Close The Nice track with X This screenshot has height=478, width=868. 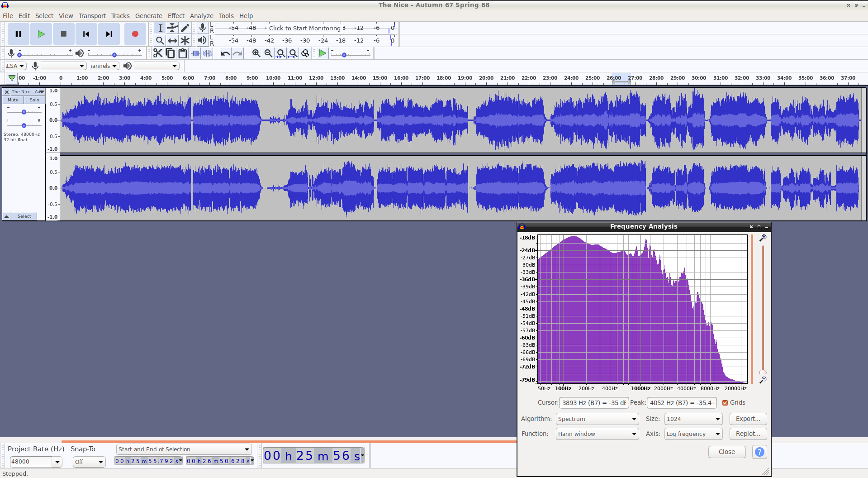point(7,92)
